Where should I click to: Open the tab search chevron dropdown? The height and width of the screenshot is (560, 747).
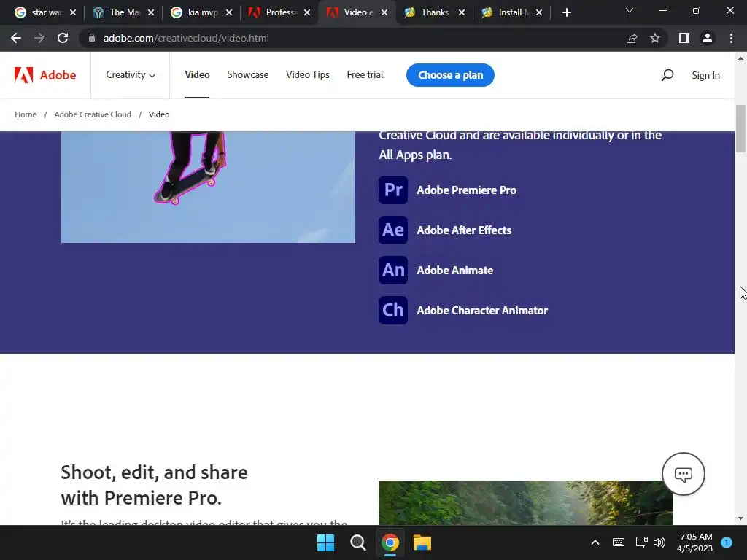coord(630,10)
